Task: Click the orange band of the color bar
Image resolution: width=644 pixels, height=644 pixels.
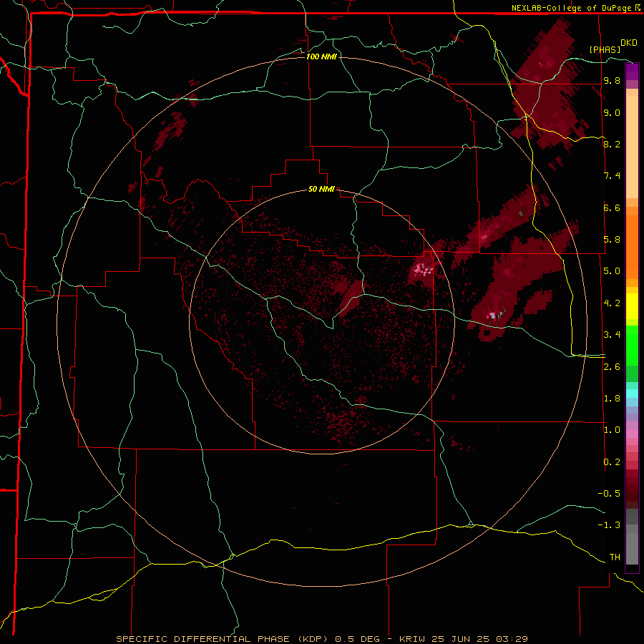Action: (x=632, y=246)
